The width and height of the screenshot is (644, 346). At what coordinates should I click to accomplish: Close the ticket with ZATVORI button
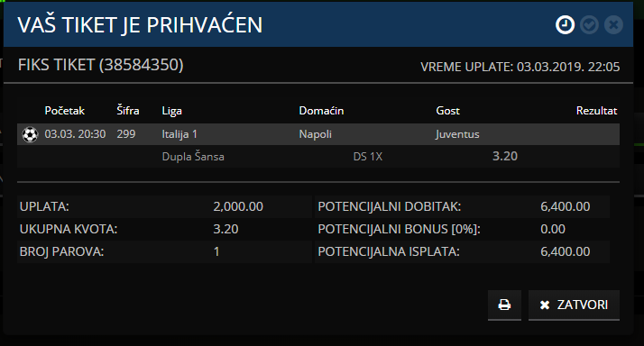pyautogui.click(x=574, y=305)
